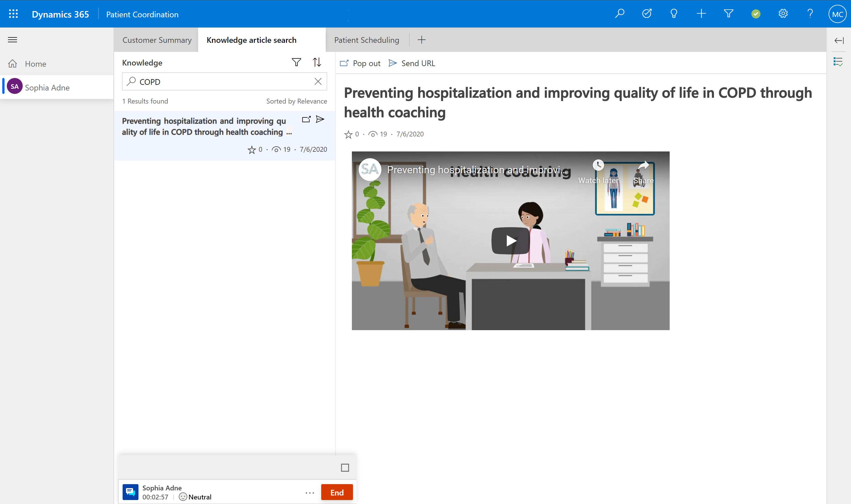This screenshot has height=504, width=851.
Task: Select the Patient Scheduling tab
Action: tap(367, 40)
